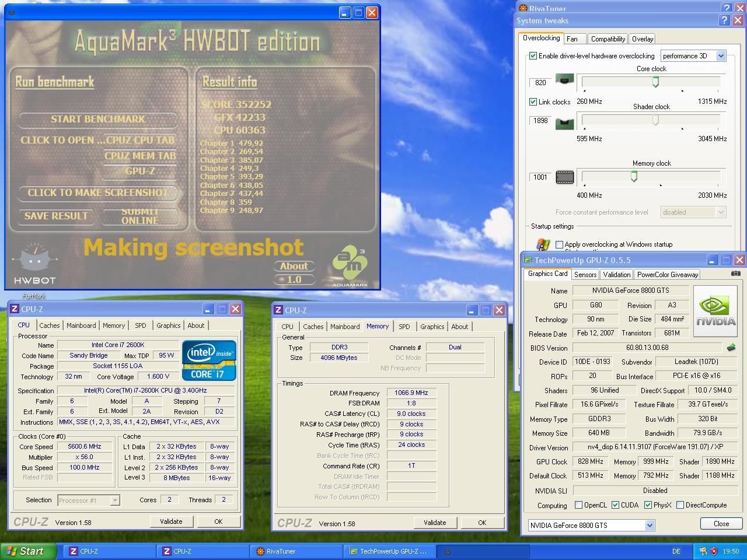This screenshot has height=560, width=747.
Task: Click the NVIDIA logo in GPU-Z
Action: tap(715, 311)
